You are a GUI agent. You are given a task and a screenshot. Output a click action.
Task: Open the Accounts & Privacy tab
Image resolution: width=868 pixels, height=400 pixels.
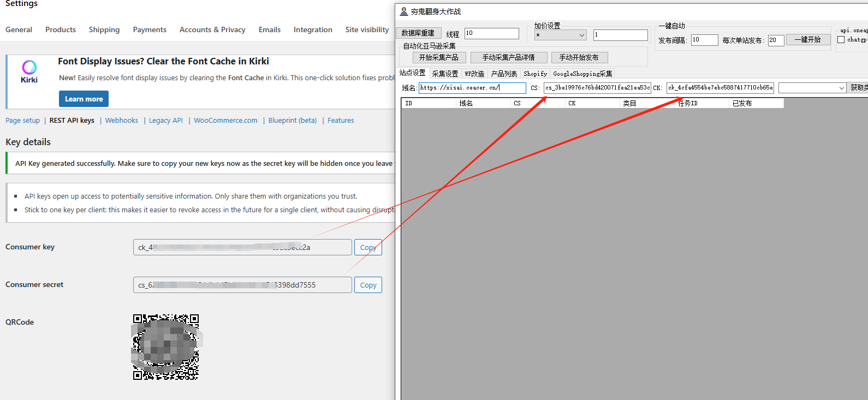click(x=212, y=29)
